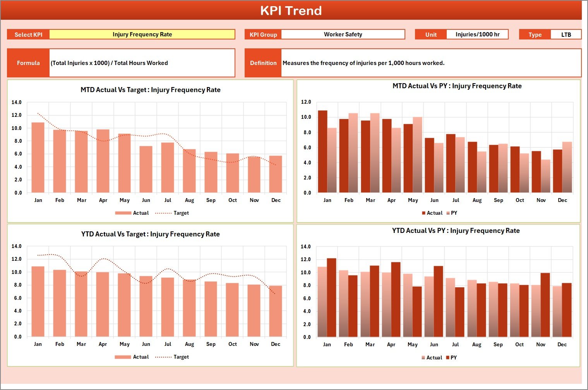Viewport: 588px width, 390px height.
Task: Click the KPI Group value Worker Safety
Action: click(x=343, y=34)
